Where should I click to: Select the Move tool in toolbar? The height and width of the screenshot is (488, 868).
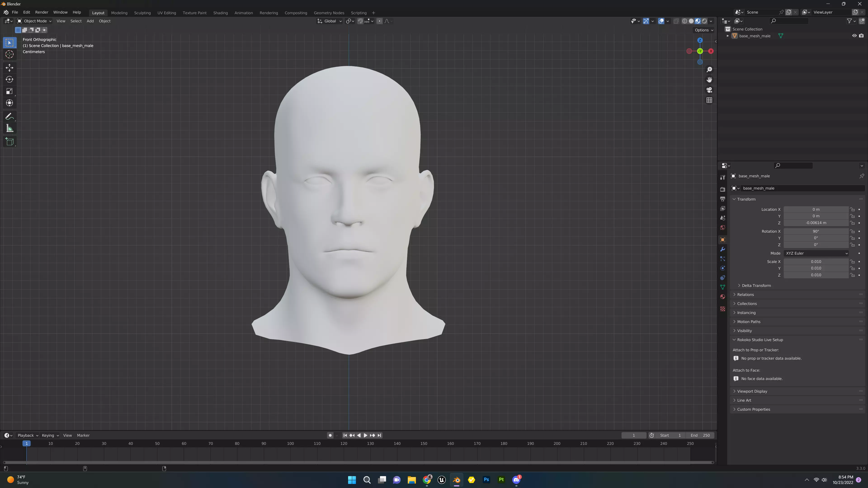(9, 68)
